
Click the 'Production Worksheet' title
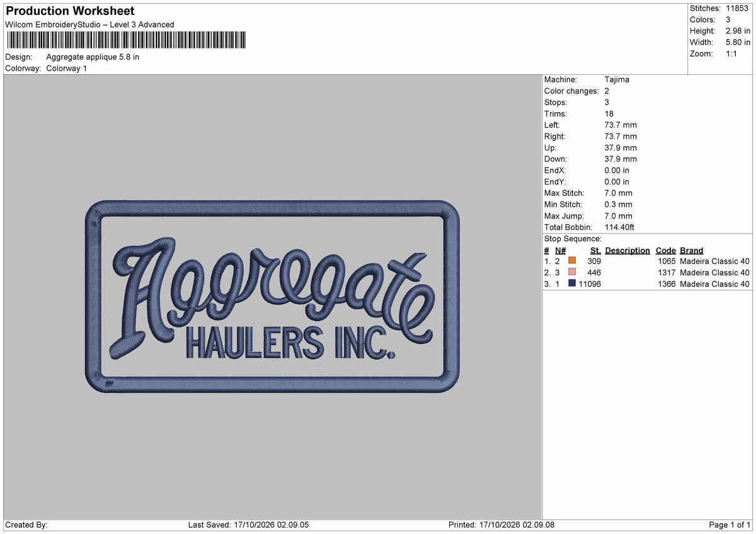pos(70,11)
